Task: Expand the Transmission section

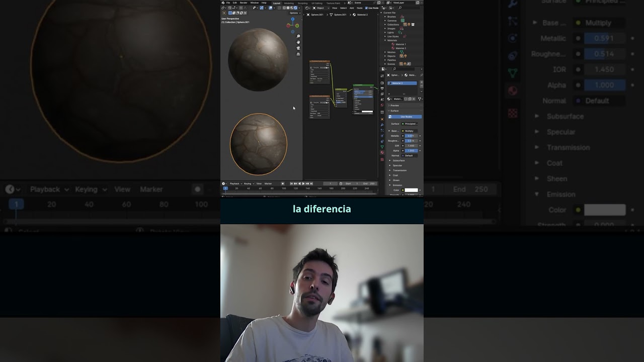Action: [x=389, y=170]
